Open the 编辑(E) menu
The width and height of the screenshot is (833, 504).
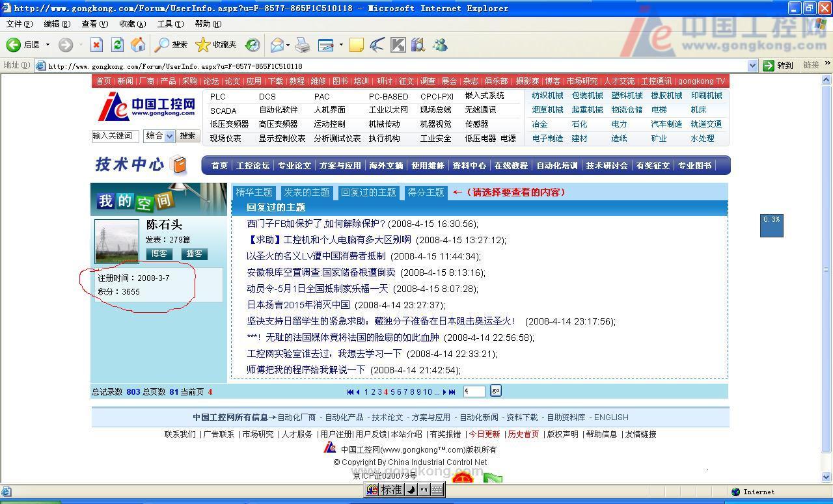57,24
